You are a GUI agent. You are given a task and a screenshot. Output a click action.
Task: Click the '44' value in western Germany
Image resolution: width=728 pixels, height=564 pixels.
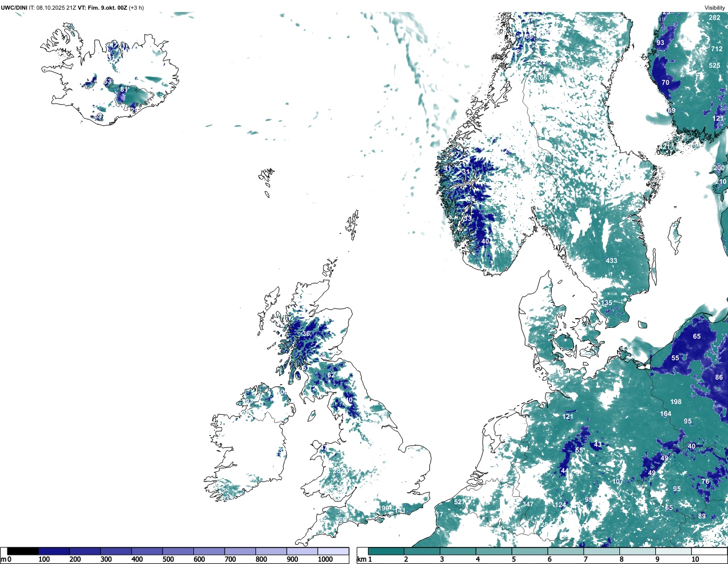[x=564, y=471]
